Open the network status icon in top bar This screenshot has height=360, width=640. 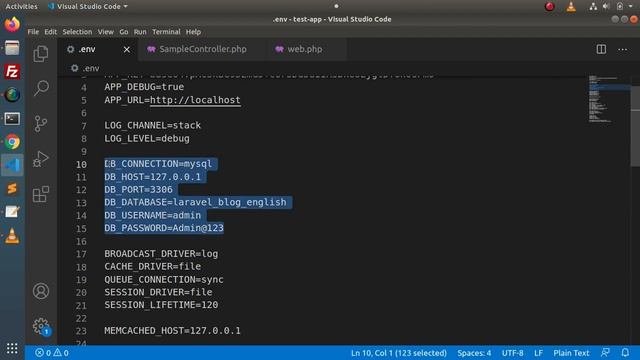[x=593, y=6]
